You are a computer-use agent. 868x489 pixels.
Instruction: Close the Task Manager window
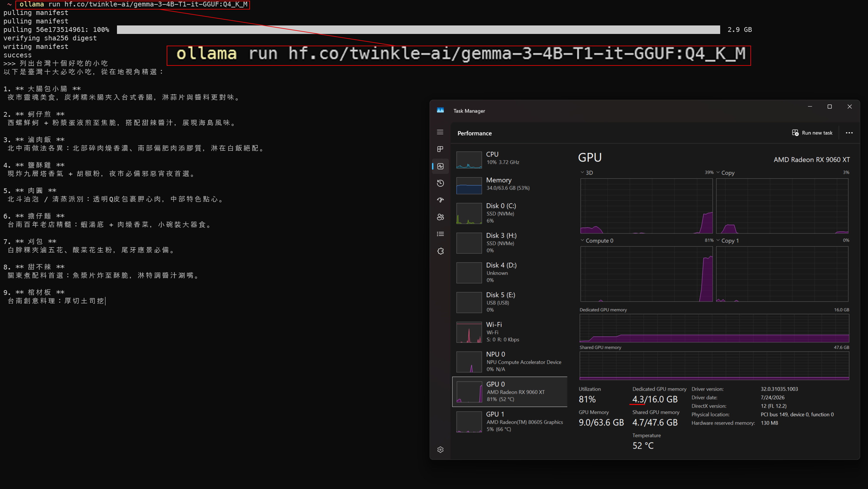coord(850,107)
